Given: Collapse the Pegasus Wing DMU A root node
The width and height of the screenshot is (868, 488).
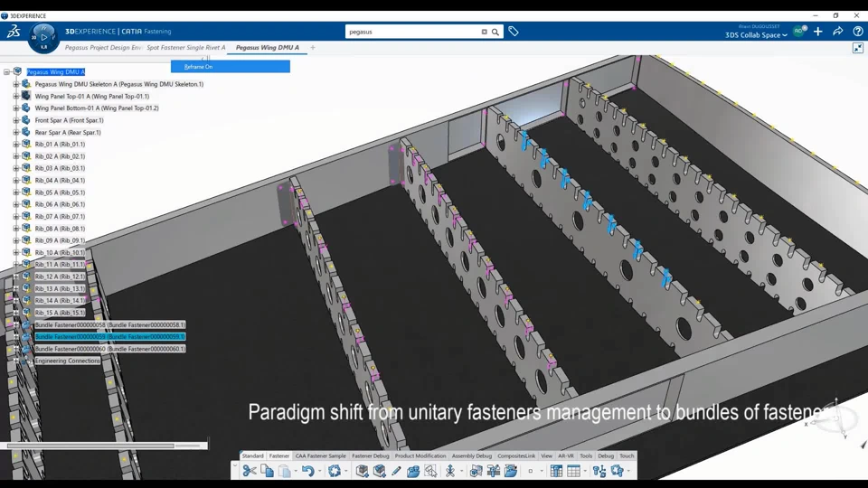Looking at the screenshot, I should [6, 72].
